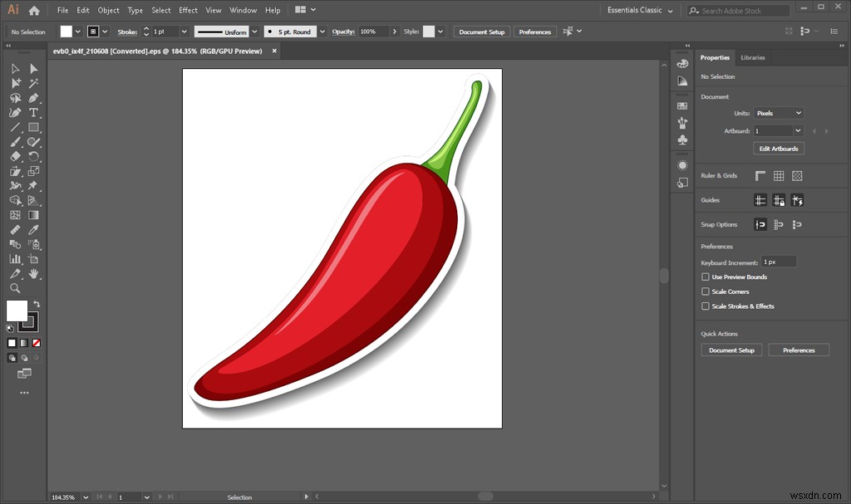The image size is (851, 504).
Task: Enable the Use Preview Bounds checkbox
Action: [706, 276]
